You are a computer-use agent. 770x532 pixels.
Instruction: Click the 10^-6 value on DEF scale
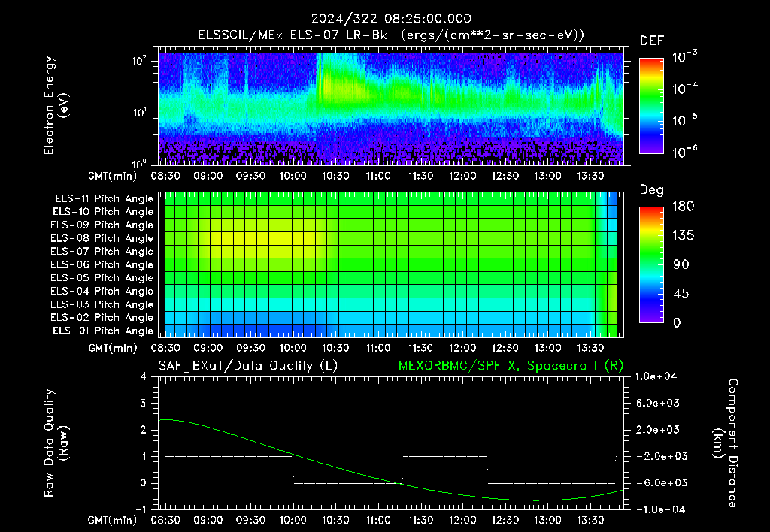(684, 152)
